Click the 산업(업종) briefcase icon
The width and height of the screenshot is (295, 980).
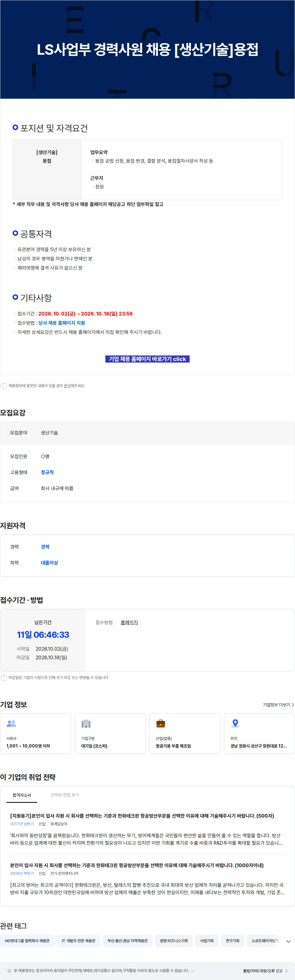(160, 724)
